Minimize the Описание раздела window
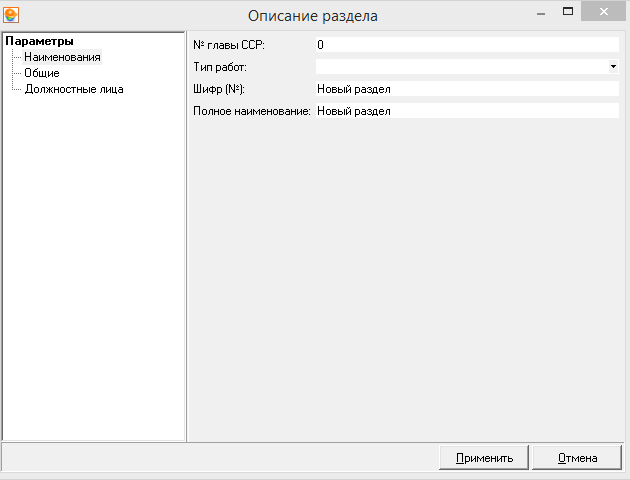The height and width of the screenshot is (480, 630). pyautogui.click(x=541, y=12)
